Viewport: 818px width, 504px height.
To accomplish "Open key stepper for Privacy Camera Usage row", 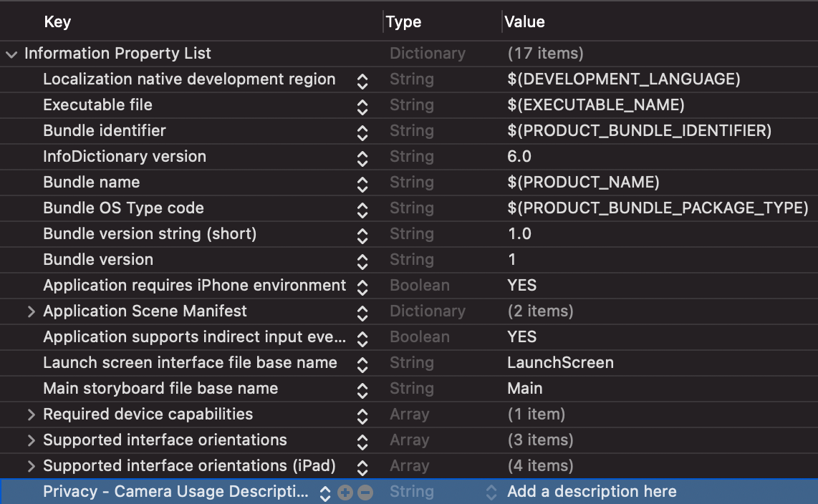I will pos(325,493).
